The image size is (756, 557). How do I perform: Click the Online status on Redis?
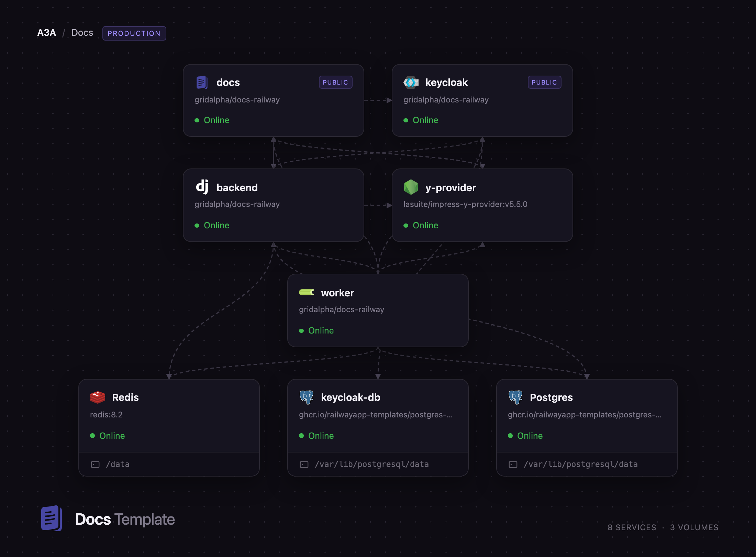point(112,436)
